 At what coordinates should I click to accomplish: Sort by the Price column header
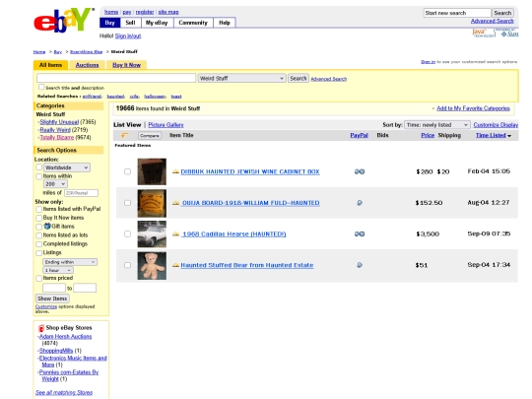[x=428, y=135]
